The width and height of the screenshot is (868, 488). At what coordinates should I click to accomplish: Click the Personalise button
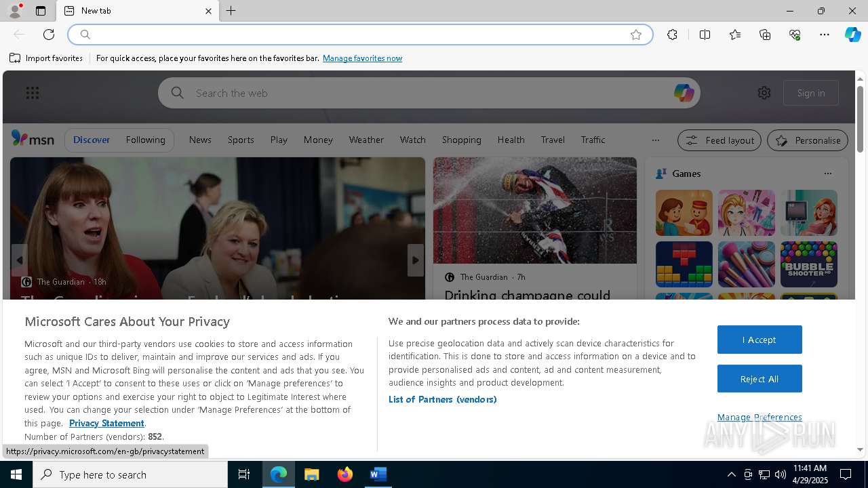tap(808, 140)
